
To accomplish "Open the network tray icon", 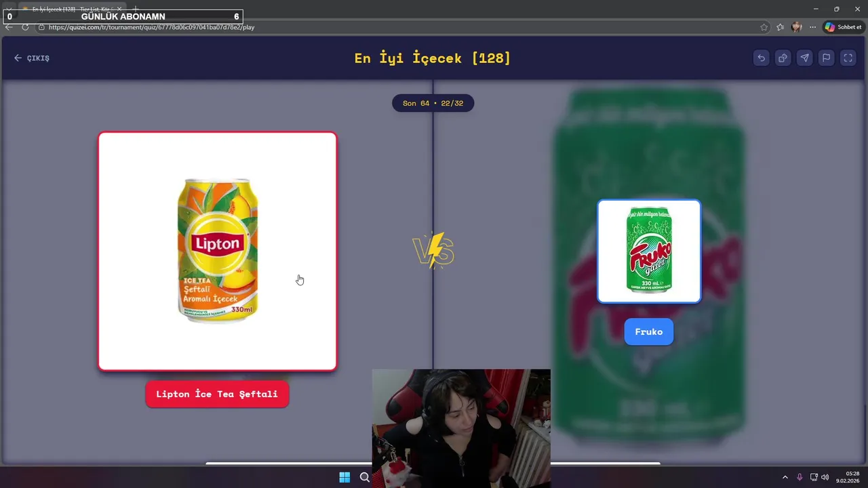I will click(x=814, y=477).
